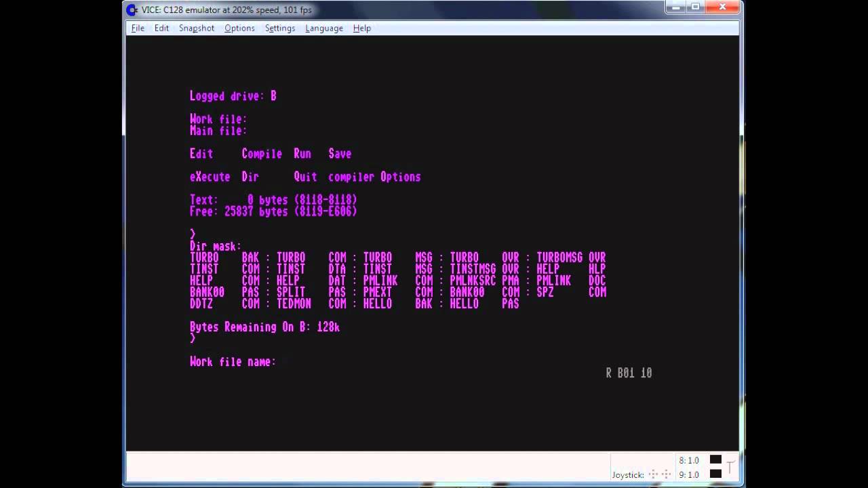The image size is (868, 488).
Task: Open the Edit menu
Action: pyautogui.click(x=161, y=28)
